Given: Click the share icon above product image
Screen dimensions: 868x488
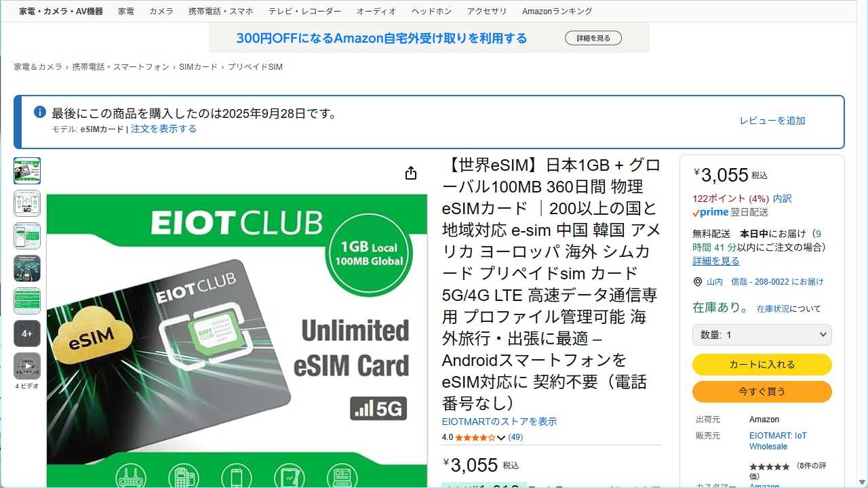Looking at the screenshot, I should (410, 174).
